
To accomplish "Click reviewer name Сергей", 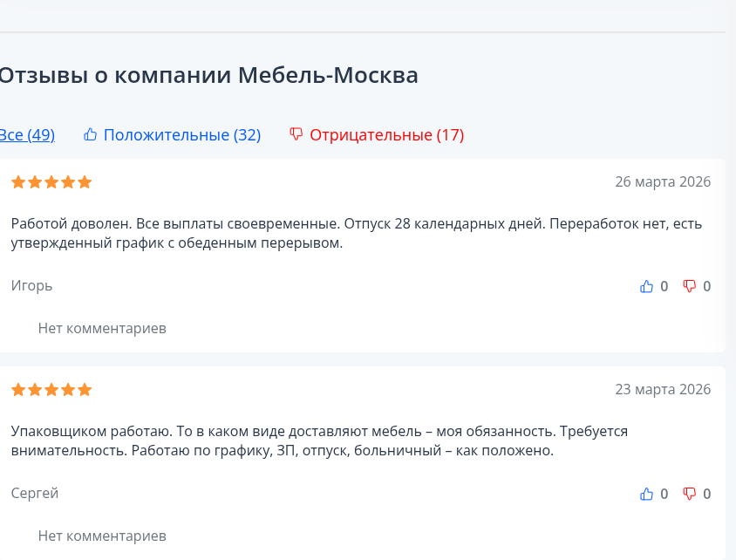I will click(x=35, y=493).
